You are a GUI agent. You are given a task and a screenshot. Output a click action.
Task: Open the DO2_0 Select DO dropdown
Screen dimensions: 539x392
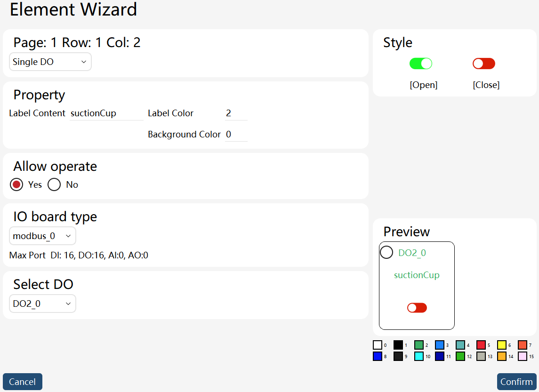coord(42,304)
